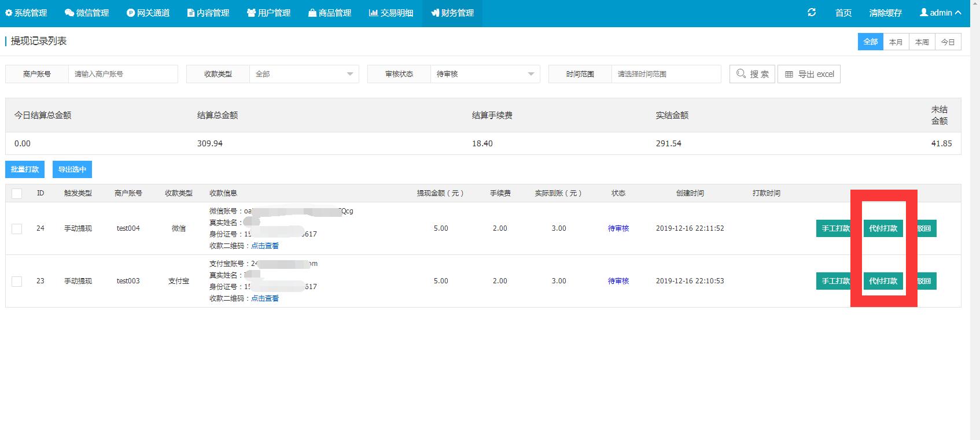This screenshot has height=440, width=980.
Task: Click creation time 2019-12-16 22:11:52
Action: click(690, 228)
